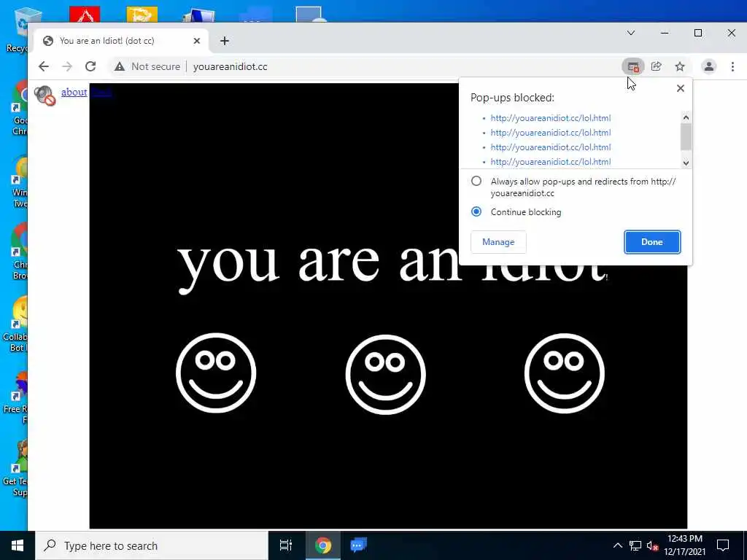747x560 pixels.
Task: Click the 'Type here to search' box
Action: coord(152,545)
